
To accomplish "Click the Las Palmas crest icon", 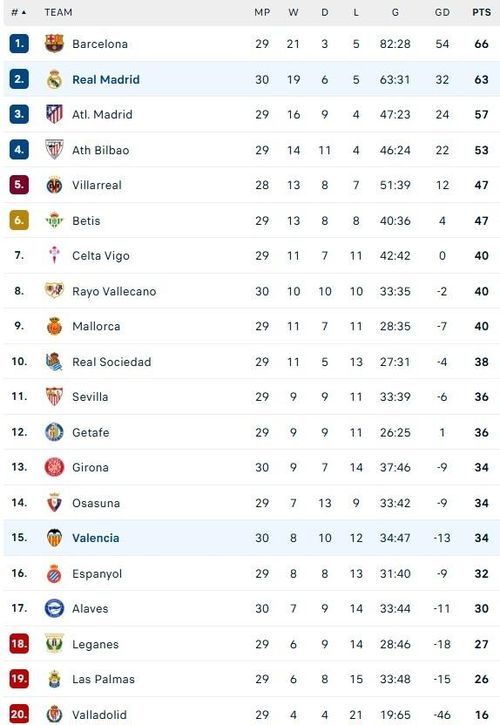I will pos(54,679).
